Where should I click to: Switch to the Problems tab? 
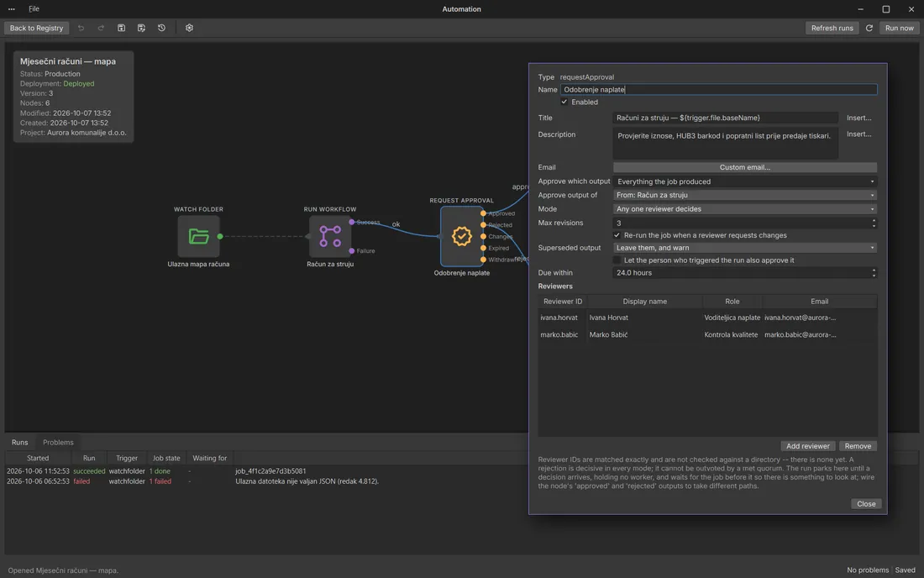[58, 443]
